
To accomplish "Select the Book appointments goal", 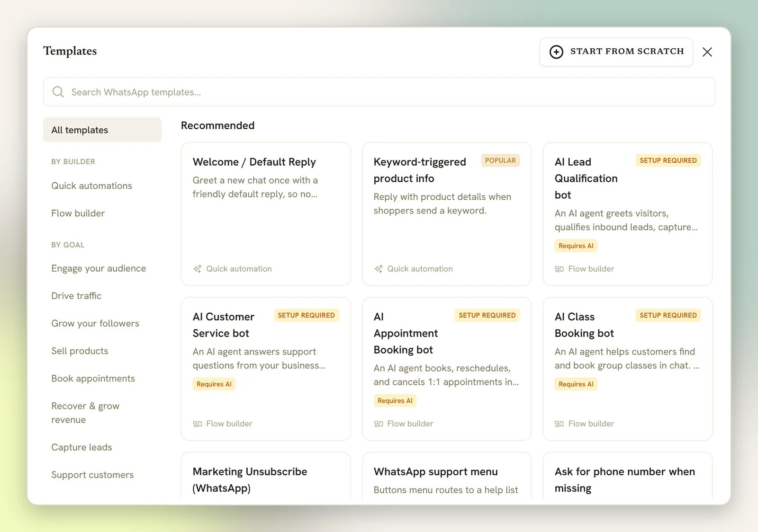I will tap(93, 378).
